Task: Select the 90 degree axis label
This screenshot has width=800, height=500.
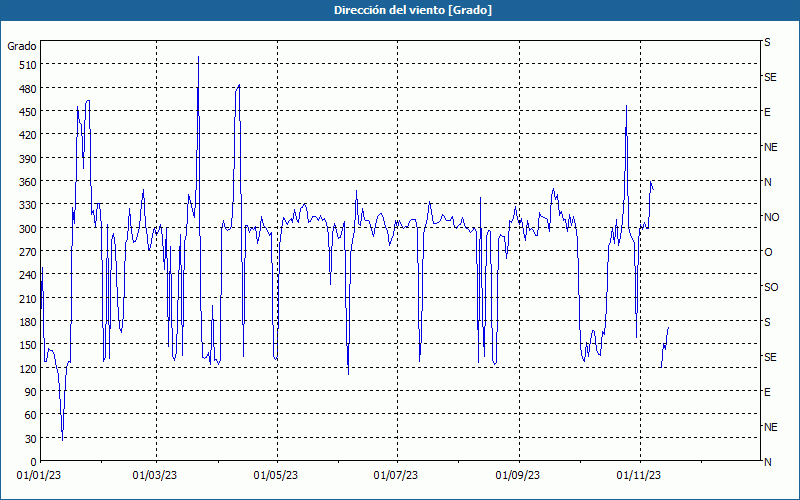Action: click(30, 392)
